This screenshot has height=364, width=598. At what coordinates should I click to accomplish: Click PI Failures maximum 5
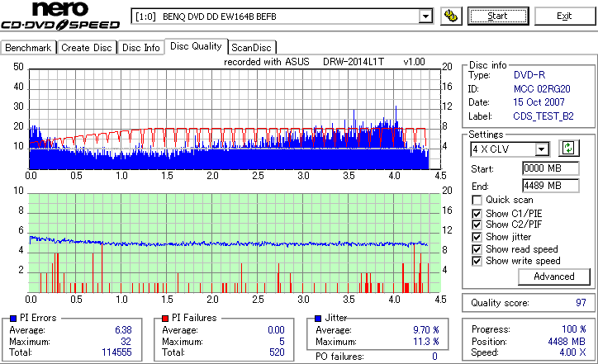282,342
